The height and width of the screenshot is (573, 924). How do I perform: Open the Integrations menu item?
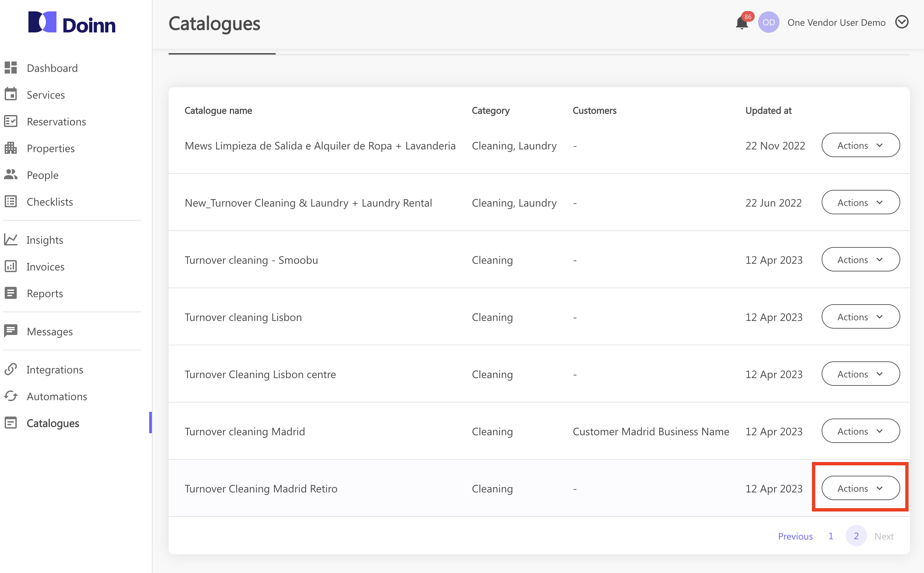(x=55, y=370)
